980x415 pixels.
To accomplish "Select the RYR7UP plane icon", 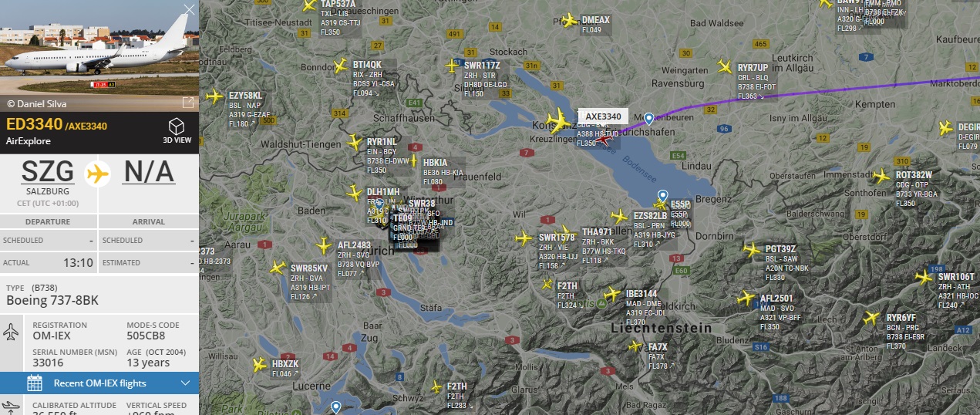I will [724, 67].
